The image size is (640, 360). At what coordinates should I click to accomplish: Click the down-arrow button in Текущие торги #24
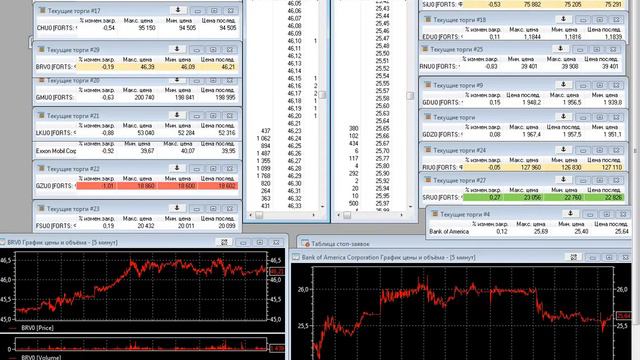click(564, 150)
